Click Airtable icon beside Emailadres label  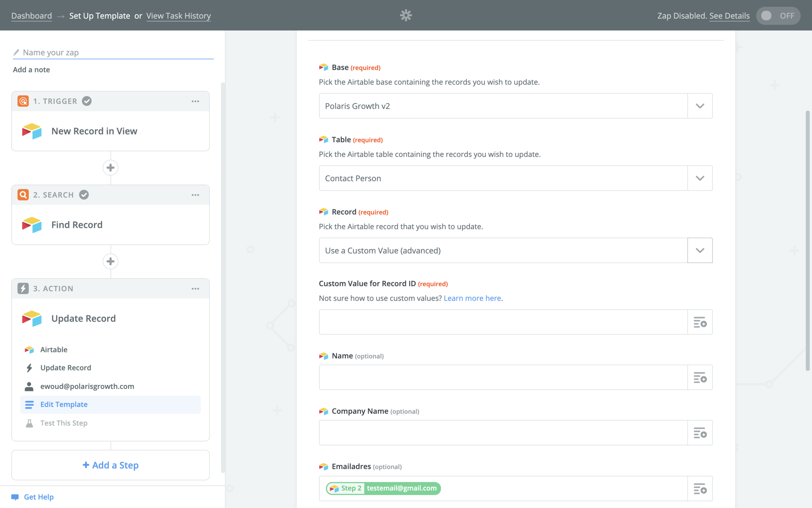[324, 466]
